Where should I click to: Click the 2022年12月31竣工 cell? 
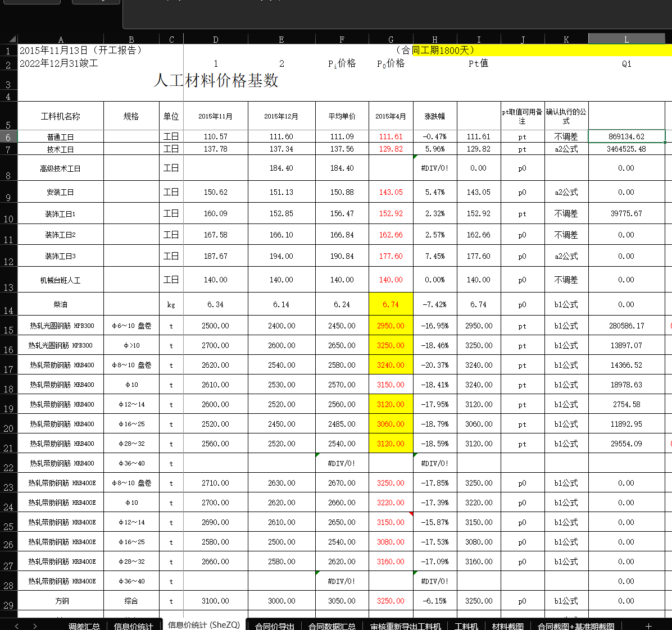click(x=58, y=63)
